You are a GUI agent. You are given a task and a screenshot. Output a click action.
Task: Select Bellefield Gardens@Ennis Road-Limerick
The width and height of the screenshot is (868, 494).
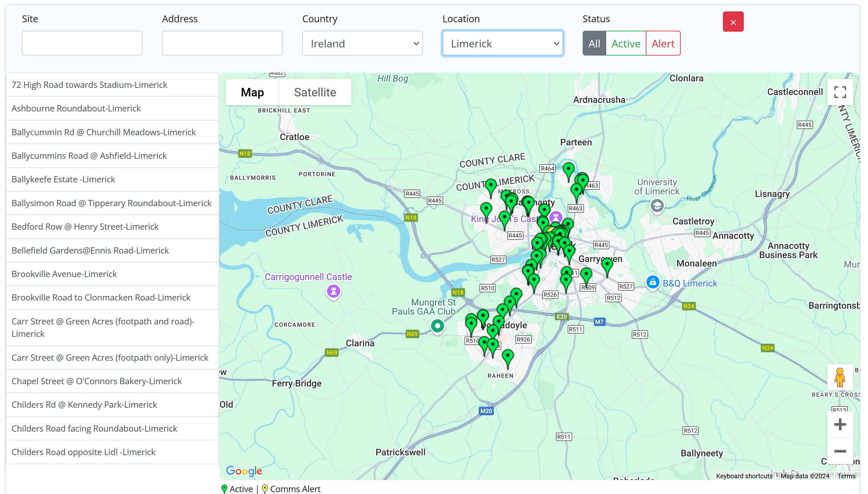click(112, 250)
